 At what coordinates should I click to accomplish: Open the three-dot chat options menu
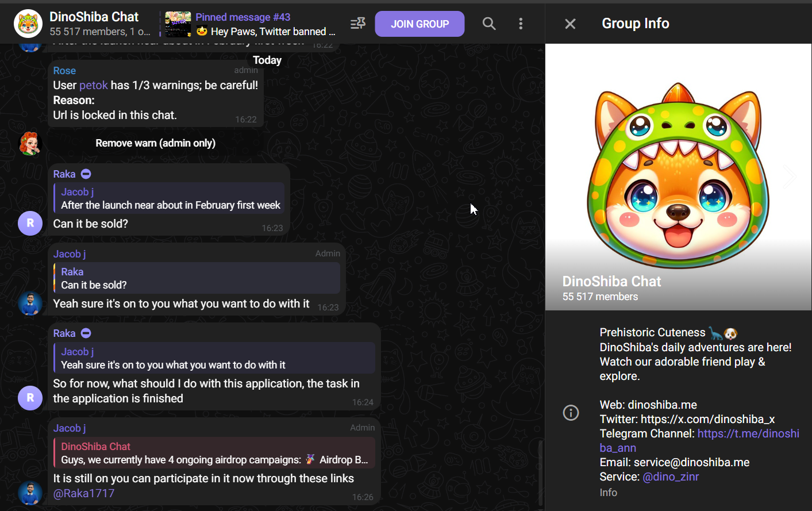pyautogui.click(x=521, y=24)
